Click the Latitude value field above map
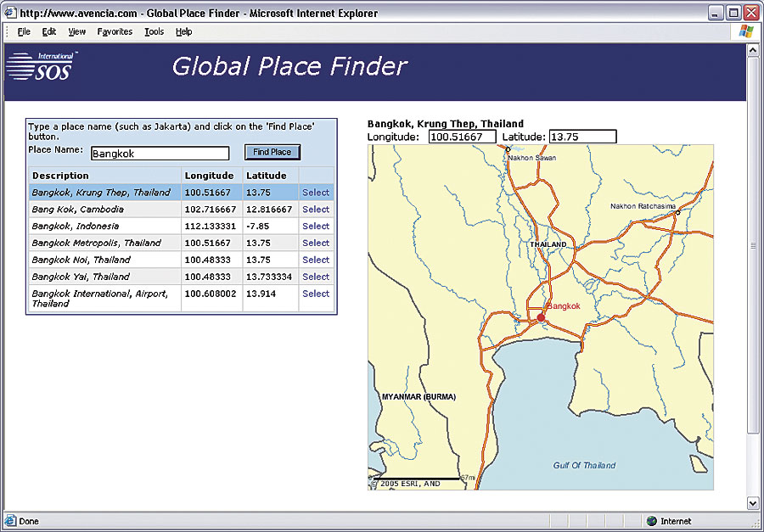Image resolution: width=764 pixels, height=532 pixels. [x=582, y=137]
